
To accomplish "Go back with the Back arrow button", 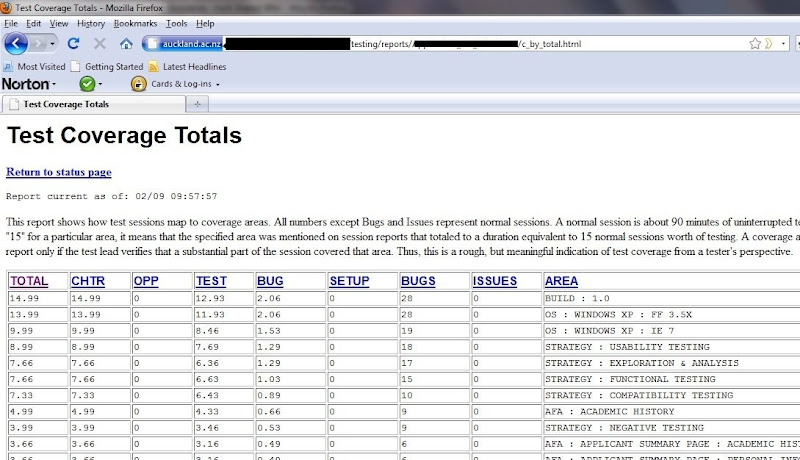I will (x=16, y=44).
